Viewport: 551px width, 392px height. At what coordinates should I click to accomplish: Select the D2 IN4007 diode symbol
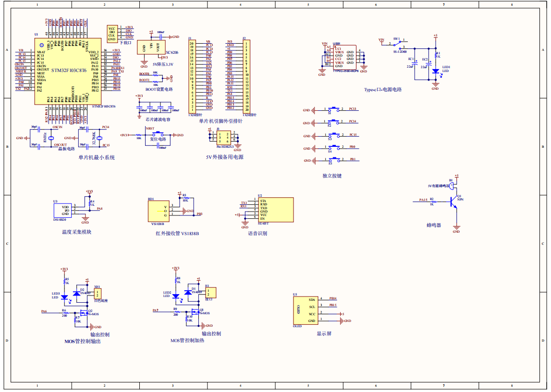(x=77, y=293)
